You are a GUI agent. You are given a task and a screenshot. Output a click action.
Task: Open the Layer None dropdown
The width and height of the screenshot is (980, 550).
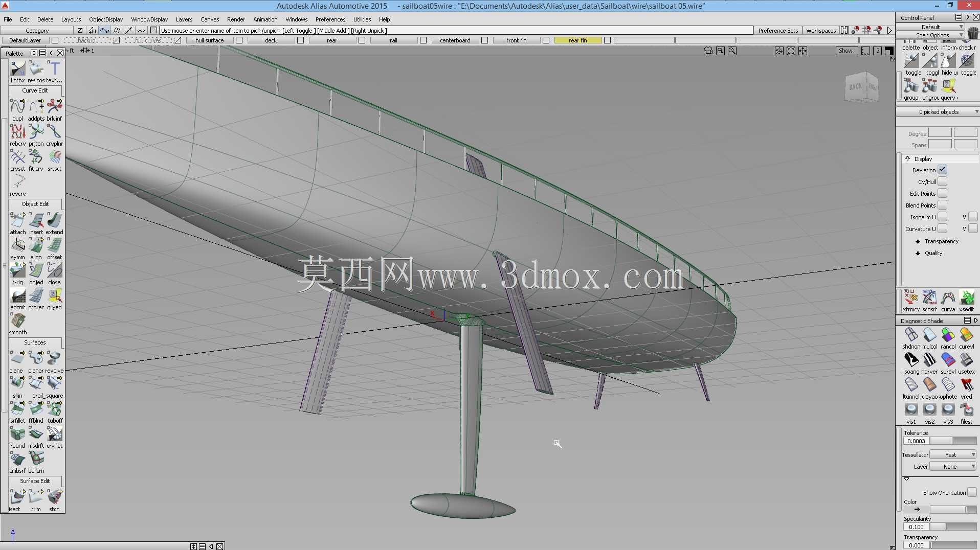click(x=953, y=466)
